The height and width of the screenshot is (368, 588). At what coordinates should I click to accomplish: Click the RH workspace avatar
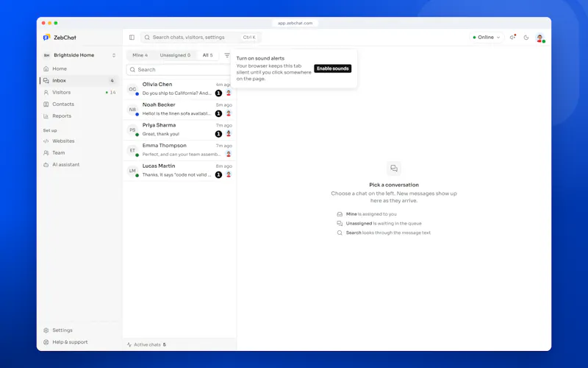click(46, 55)
